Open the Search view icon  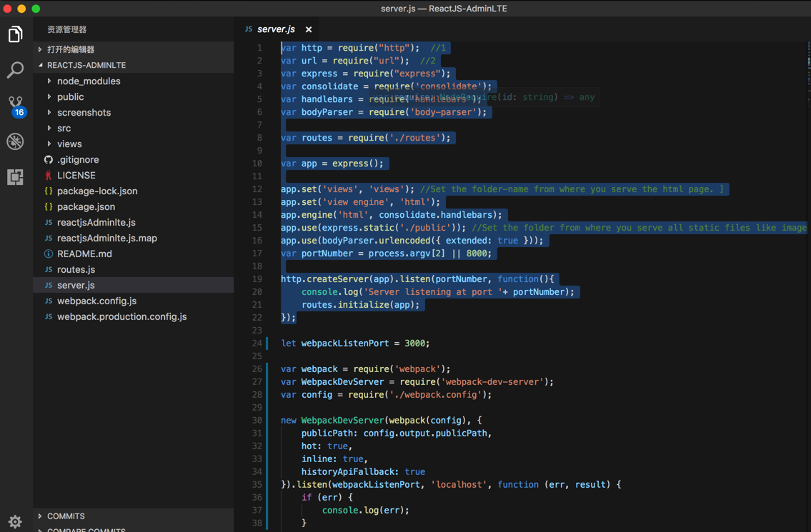coord(15,70)
